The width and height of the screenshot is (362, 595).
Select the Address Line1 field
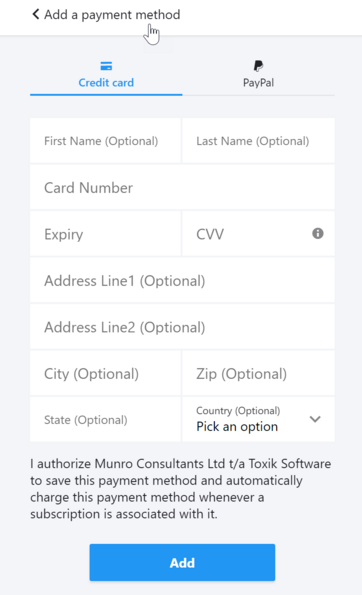pos(182,280)
